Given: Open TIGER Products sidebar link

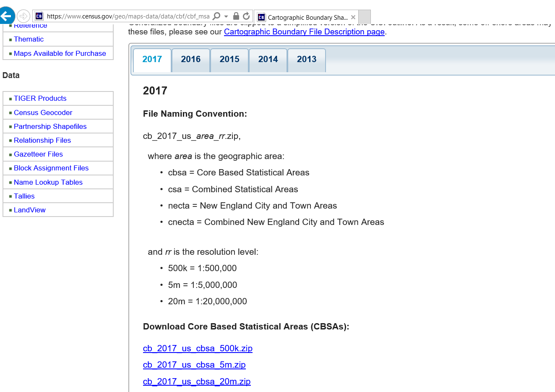Looking at the screenshot, I should (x=40, y=98).
